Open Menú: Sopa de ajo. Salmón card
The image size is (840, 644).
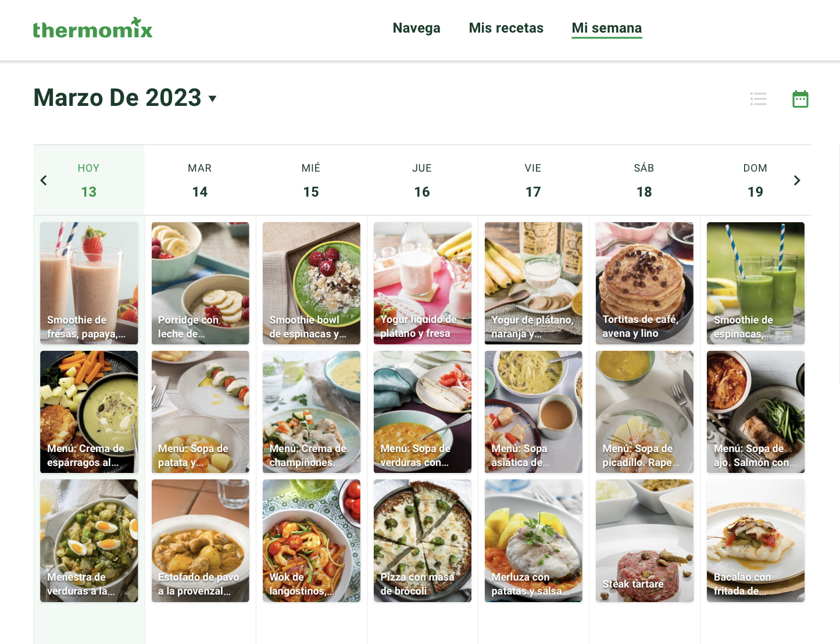(x=756, y=412)
